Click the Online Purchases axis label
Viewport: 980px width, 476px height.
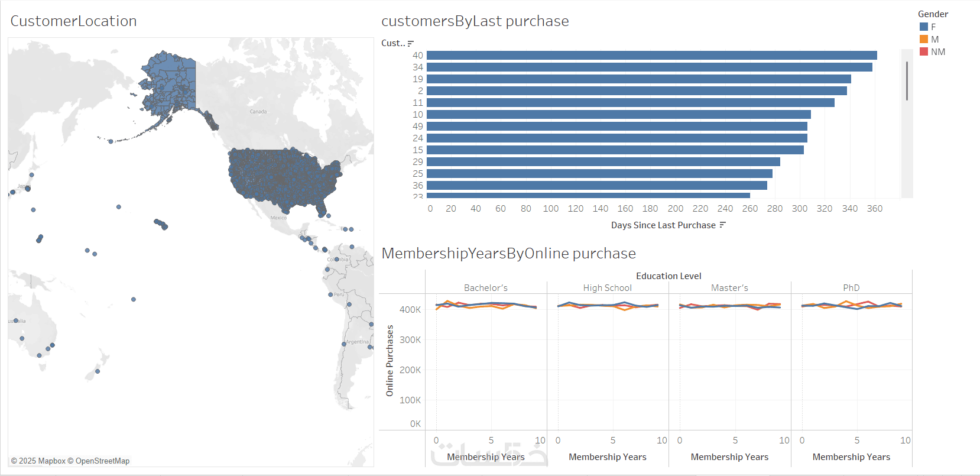coord(390,361)
